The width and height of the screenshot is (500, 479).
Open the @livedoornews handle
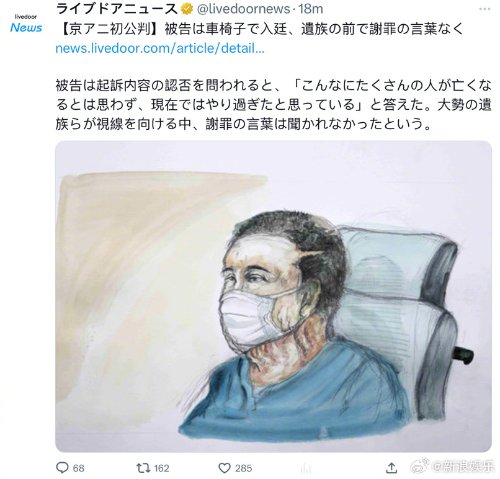coord(244,9)
